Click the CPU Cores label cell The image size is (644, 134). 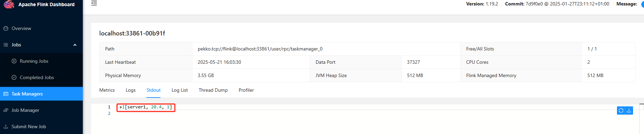pos(521,62)
